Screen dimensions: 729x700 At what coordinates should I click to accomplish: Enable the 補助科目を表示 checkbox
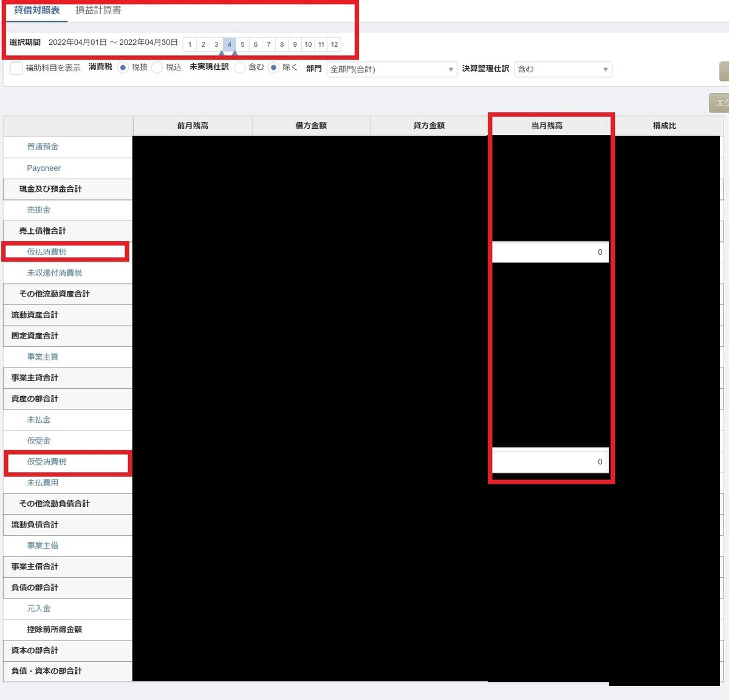coord(16,68)
